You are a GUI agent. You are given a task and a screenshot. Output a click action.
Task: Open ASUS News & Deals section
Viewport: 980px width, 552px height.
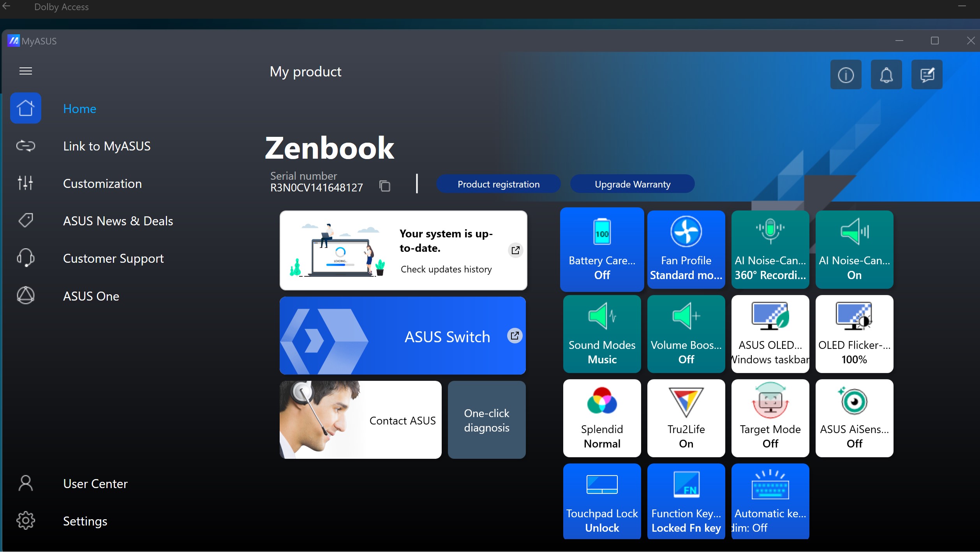pos(118,221)
